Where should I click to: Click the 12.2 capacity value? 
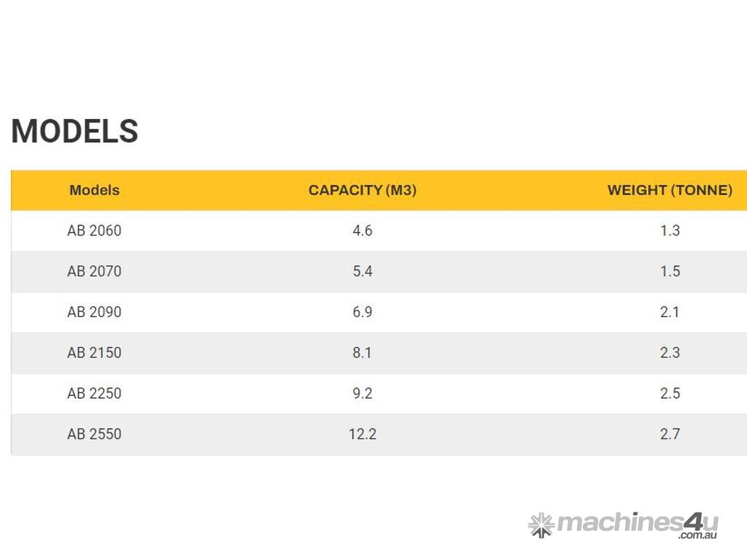coord(362,435)
